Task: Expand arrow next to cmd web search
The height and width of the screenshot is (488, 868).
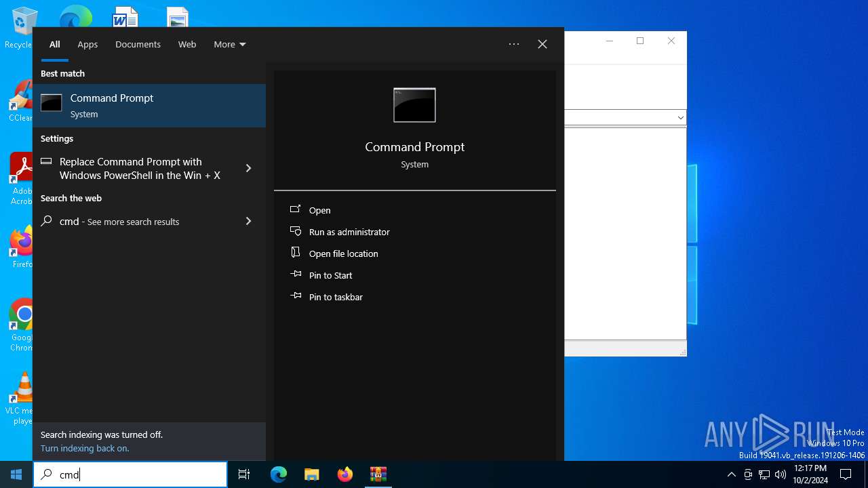Action: pyautogui.click(x=248, y=221)
